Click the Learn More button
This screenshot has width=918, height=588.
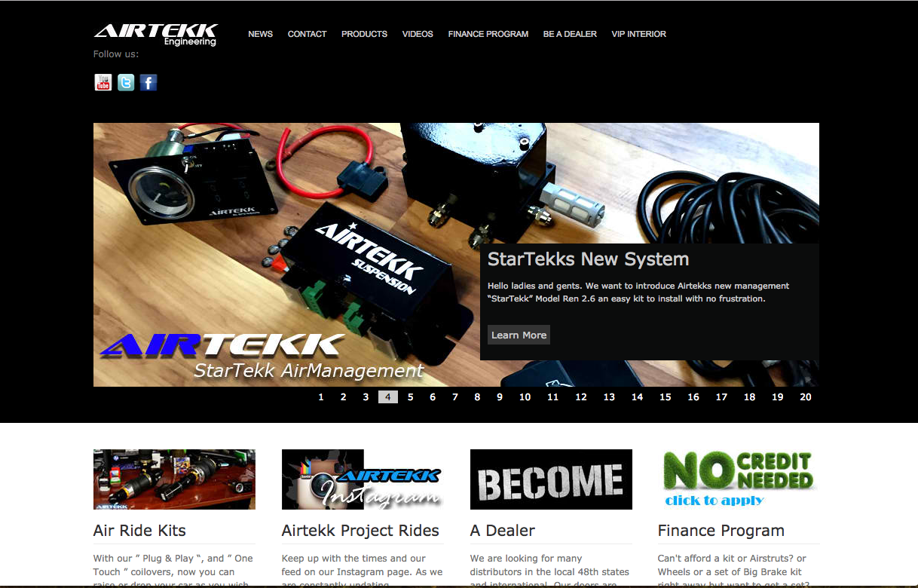coord(519,335)
